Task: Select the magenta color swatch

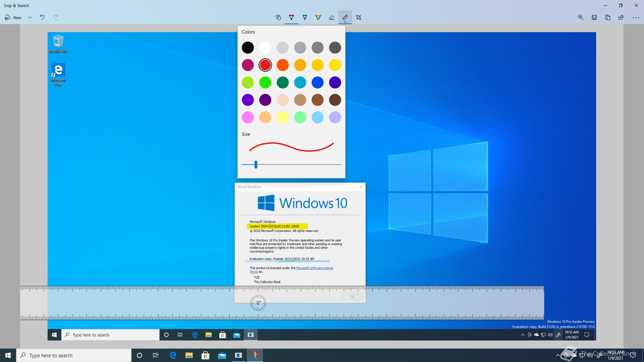Action: 248,65
